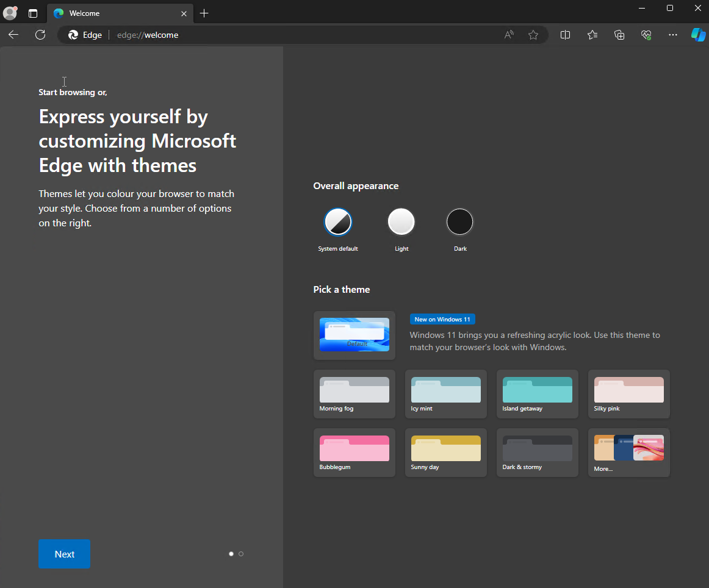The image size is (709, 588).
Task: Select System default appearance
Action: pyautogui.click(x=338, y=221)
